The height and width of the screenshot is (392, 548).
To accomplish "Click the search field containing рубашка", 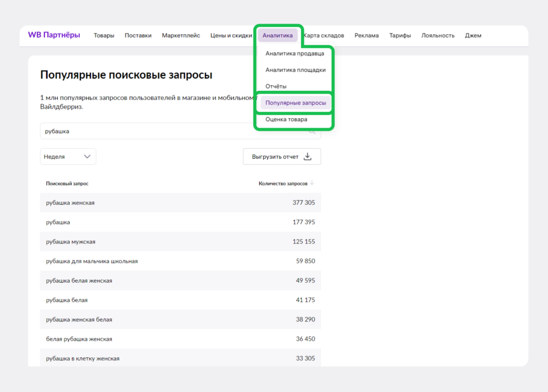I will [180, 131].
